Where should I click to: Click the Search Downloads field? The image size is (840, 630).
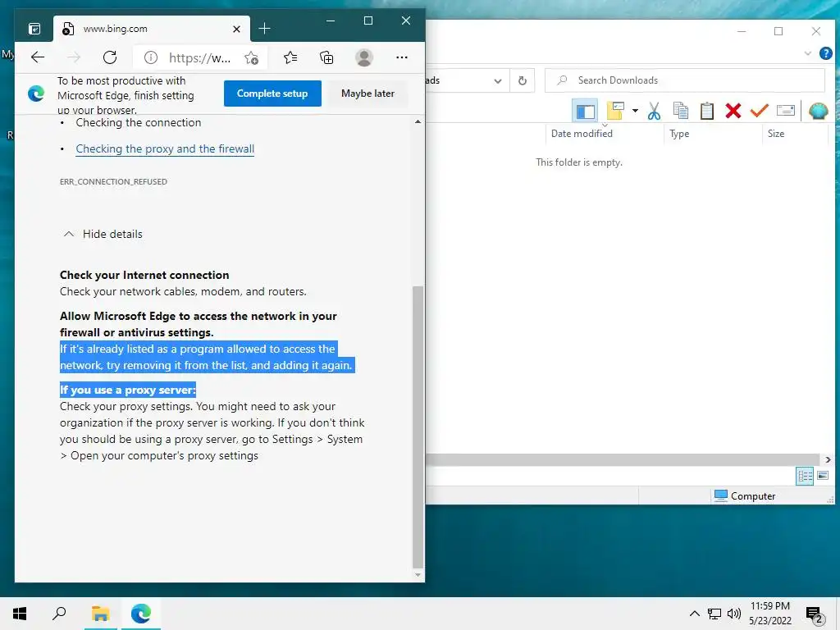pos(685,80)
